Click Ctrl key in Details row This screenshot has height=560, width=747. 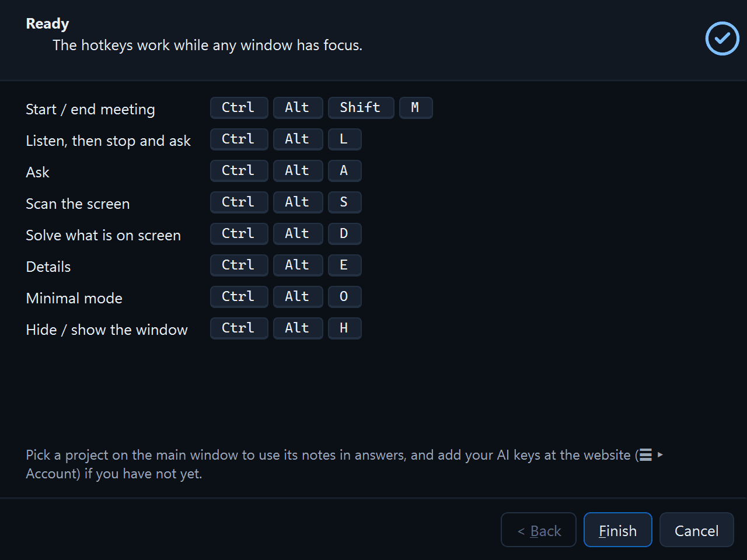[x=239, y=265]
